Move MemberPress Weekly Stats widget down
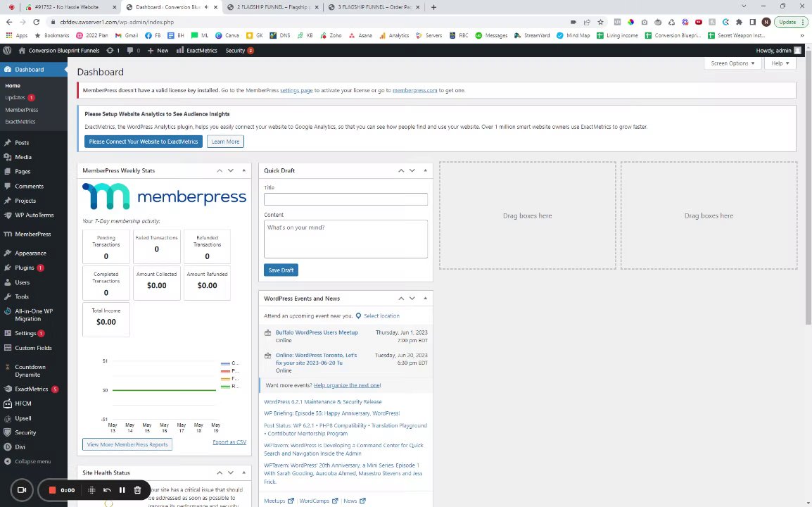Screen dimensions: 812x507 click(231, 170)
